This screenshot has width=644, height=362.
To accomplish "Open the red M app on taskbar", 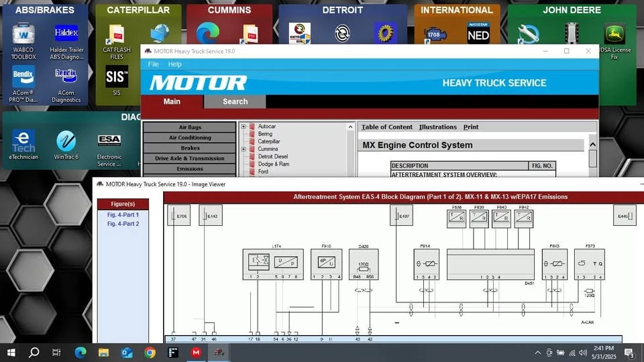I will tap(196, 352).
